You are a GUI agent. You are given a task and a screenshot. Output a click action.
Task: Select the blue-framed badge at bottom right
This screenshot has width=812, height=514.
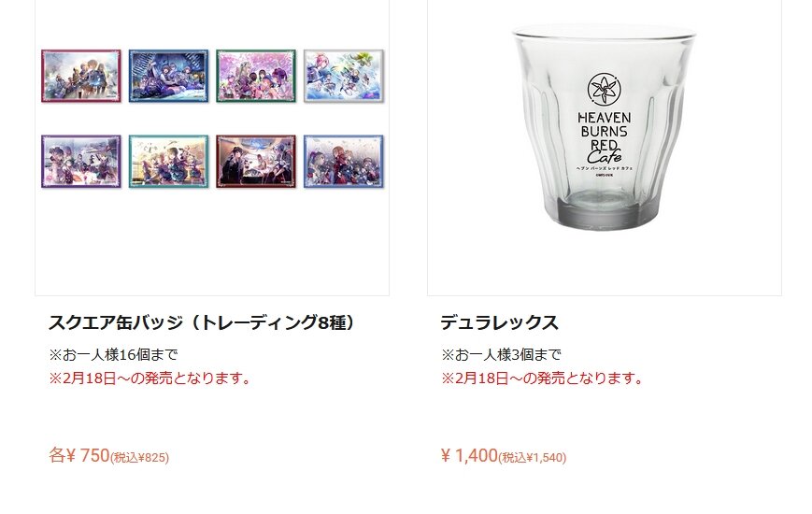pyautogui.click(x=343, y=162)
